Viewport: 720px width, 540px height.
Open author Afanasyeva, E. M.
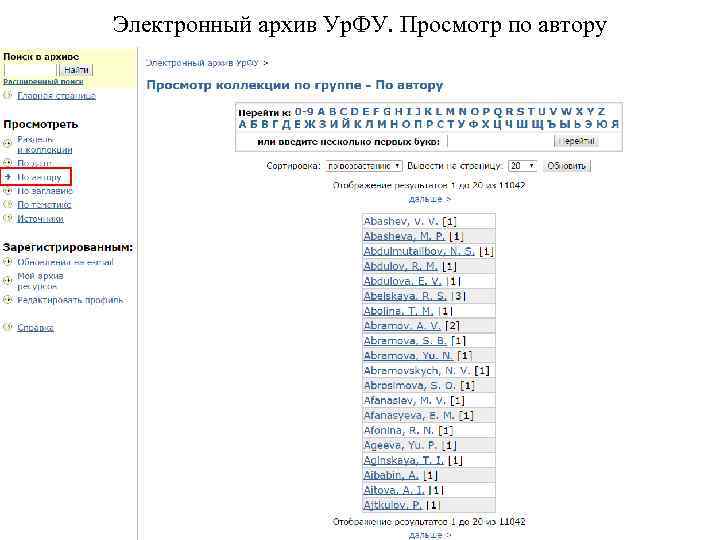point(409,416)
